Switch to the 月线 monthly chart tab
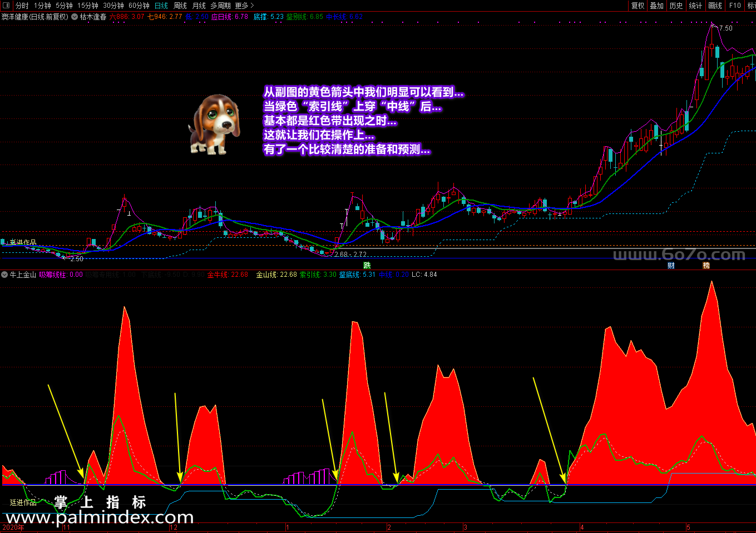 (x=199, y=6)
